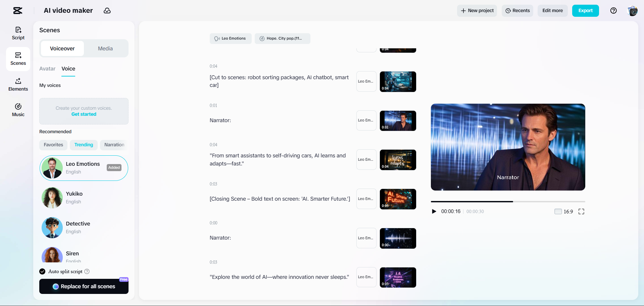Click the video preview player
The image size is (644, 306).
[508, 147]
